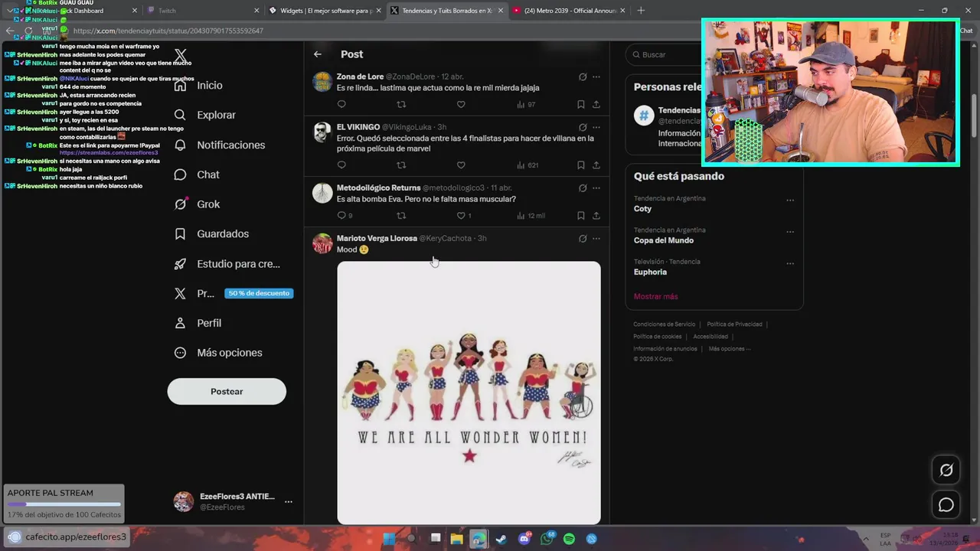This screenshot has height=551, width=980.
Task: Bookmark Metodoilógico Returns tweet
Action: (581, 215)
